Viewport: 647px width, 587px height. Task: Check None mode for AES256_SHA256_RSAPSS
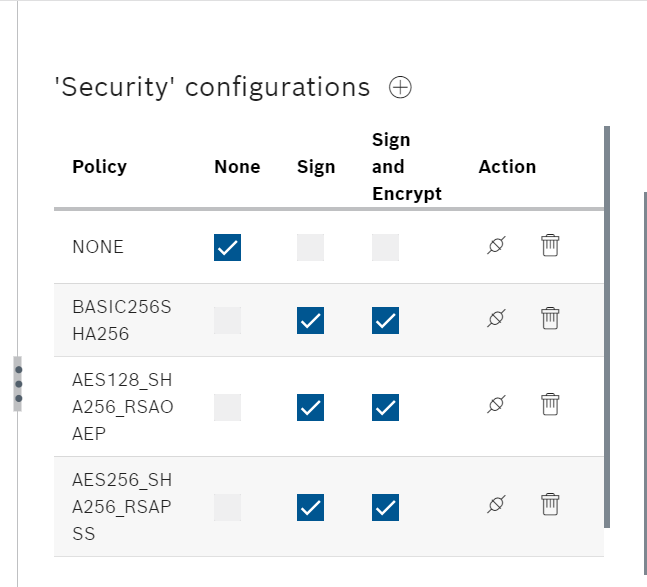(x=227, y=507)
